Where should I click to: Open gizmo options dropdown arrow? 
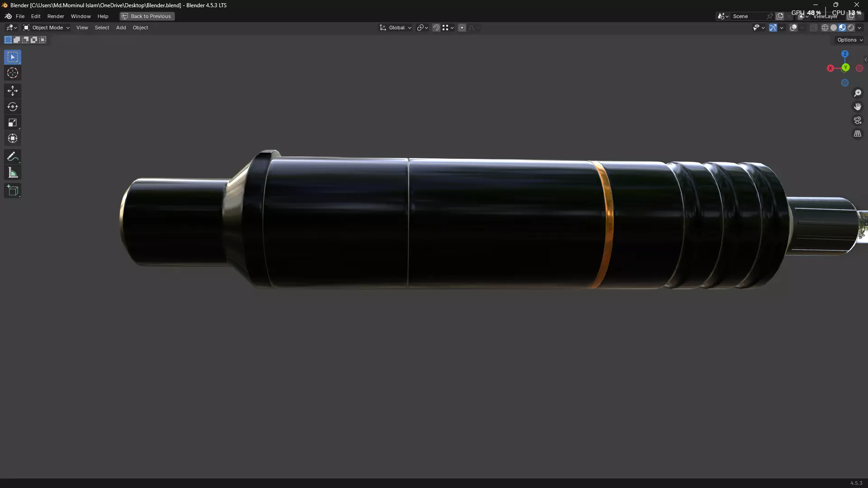tap(782, 28)
